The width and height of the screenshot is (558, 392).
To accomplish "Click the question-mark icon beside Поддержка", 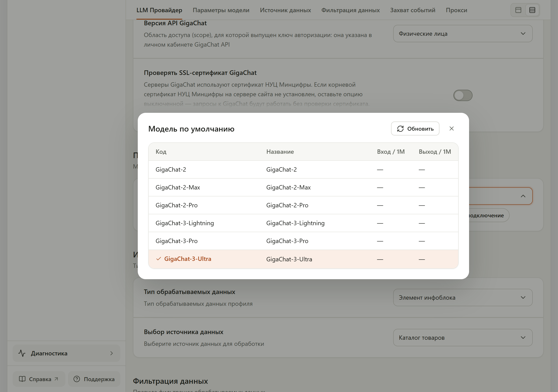I will pyautogui.click(x=77, y=379).
